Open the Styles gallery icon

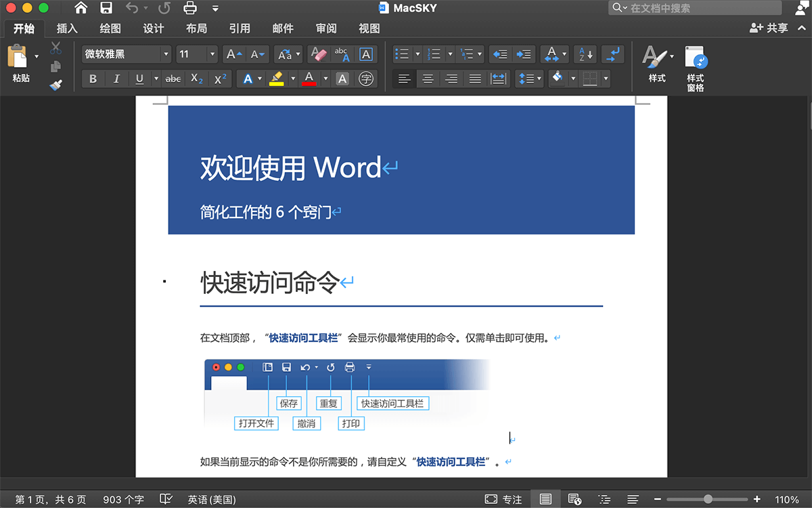[x=654, y=56]
